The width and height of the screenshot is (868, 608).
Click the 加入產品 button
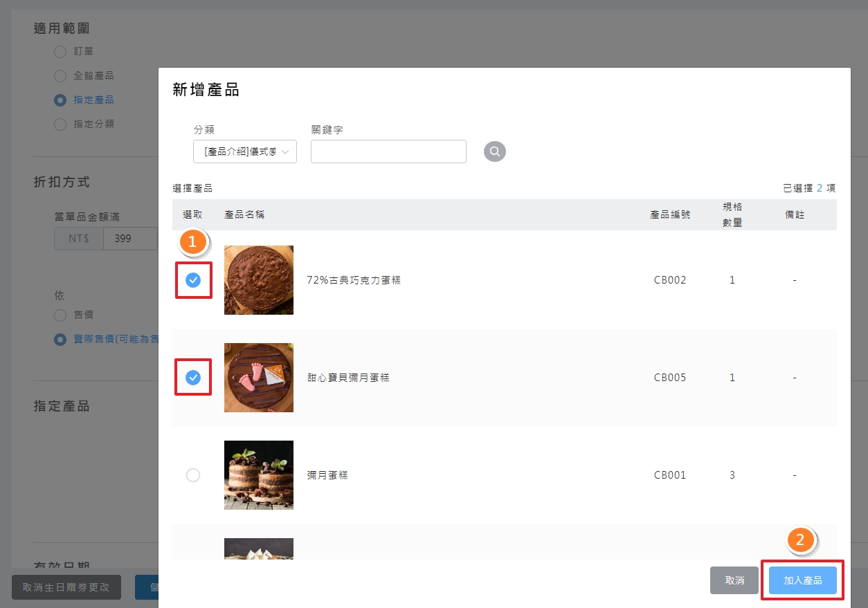802,580
